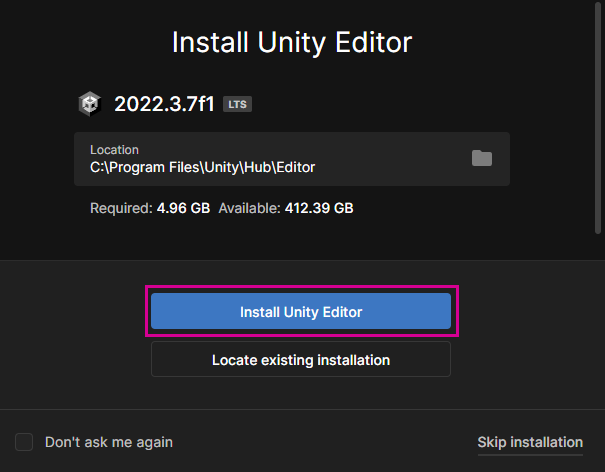The height and width of the screenshot is (472, 605).
Task: Click the small Location caption in the path box
Action: [114, 150]
